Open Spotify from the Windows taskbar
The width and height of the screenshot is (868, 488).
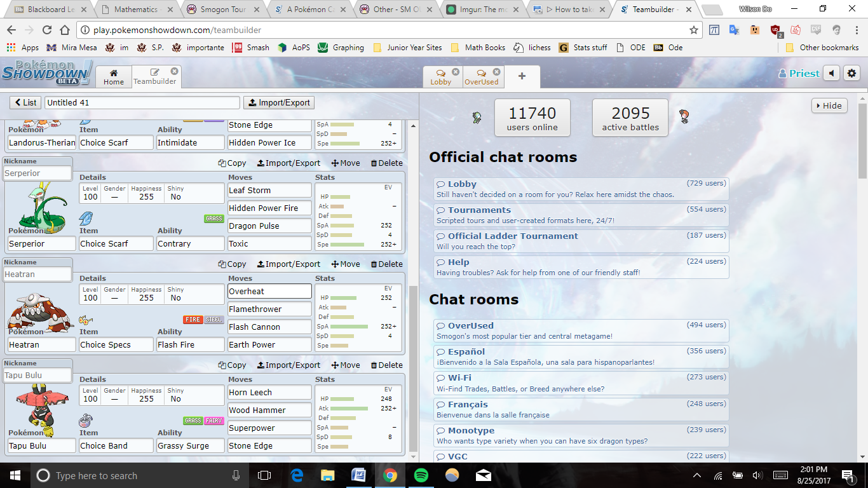421,475
